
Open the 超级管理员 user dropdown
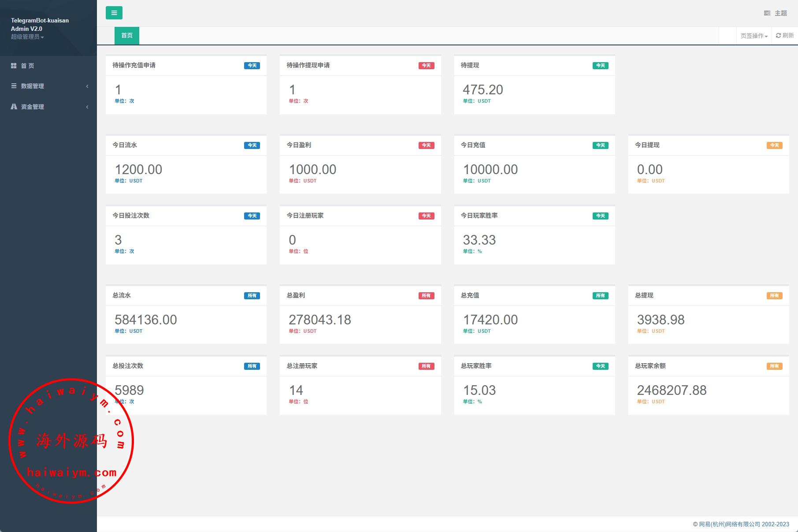[x=27, y=37]
